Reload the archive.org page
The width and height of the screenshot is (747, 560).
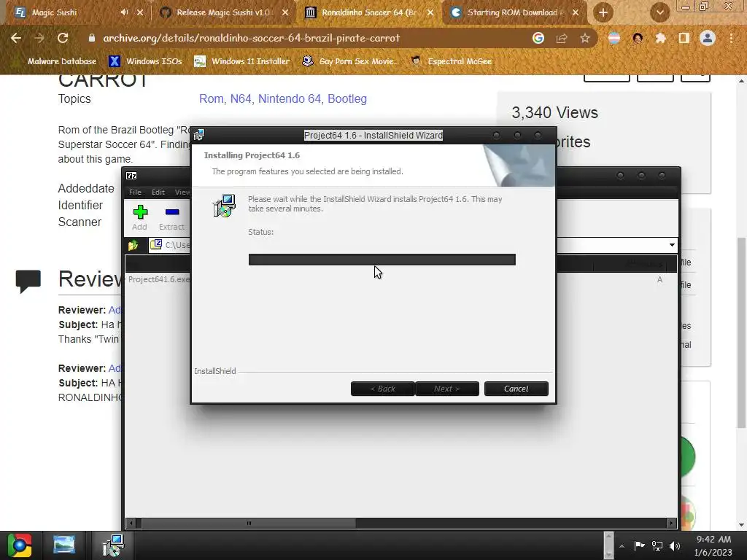click(x=63, y=38)
